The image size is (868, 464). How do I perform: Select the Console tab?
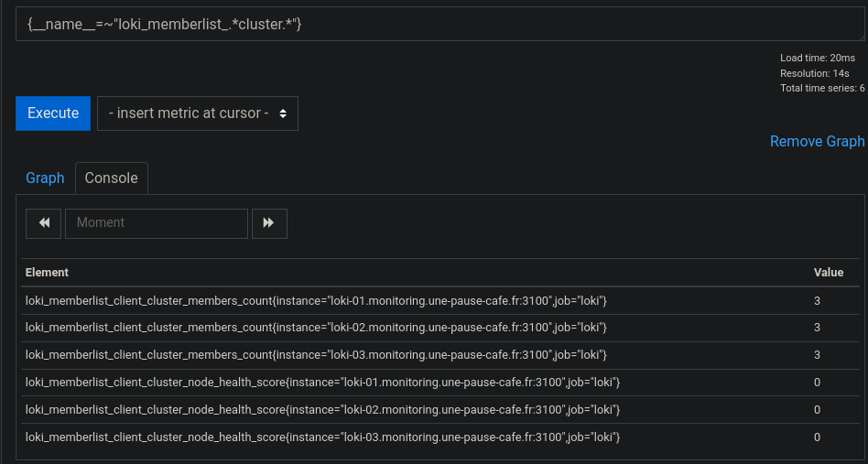point(112,178)
